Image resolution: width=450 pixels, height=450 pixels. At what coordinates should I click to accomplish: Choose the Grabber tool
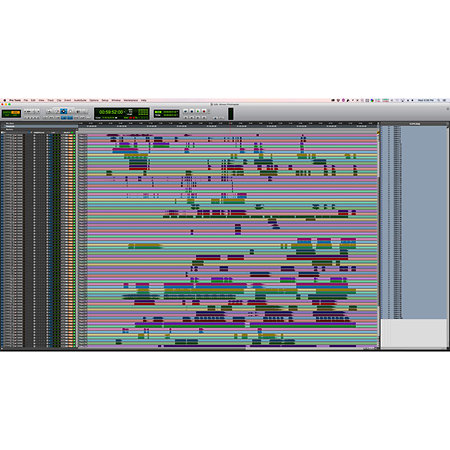(71, 111)
